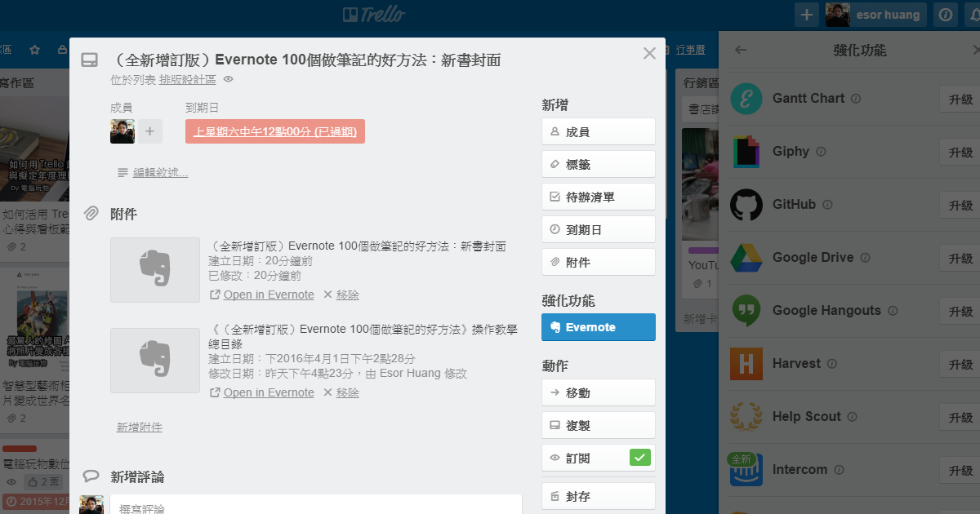Screen dimensions: 980x514
Task: Go back in 強化功能 panel
Action: pos(741,50)
